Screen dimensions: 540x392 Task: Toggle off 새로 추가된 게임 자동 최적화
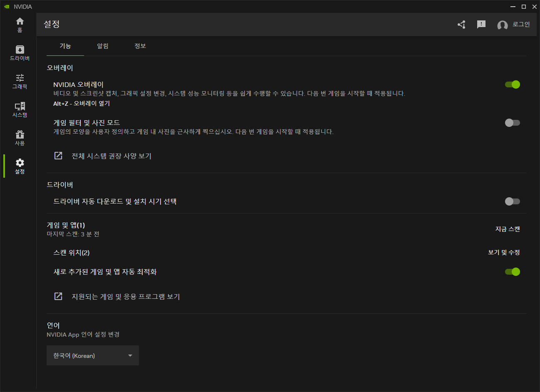pyautogui.click(x=513, y=272)
